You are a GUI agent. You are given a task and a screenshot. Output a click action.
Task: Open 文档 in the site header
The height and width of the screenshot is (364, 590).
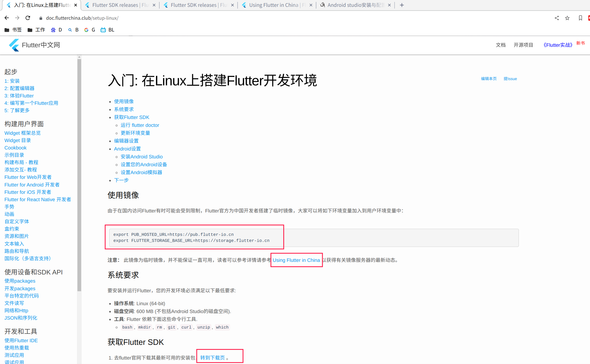click(500, 45)
